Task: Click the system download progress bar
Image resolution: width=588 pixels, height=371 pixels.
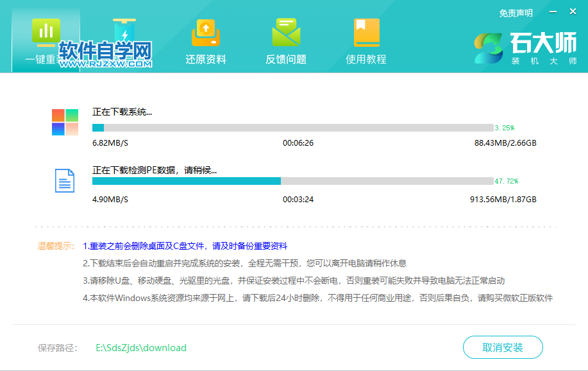Action: pos(293,128)
